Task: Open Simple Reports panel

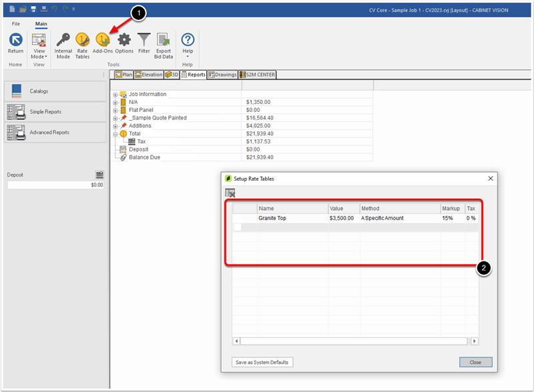Action: [x=55, y=111]
